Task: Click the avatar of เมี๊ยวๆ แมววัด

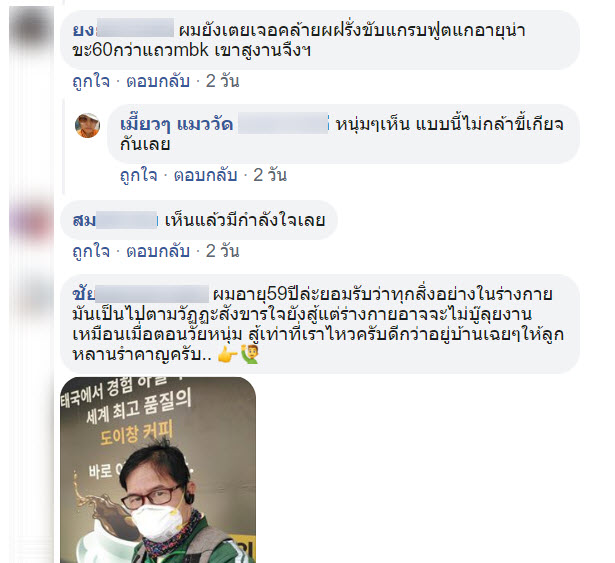Action: tap(87, 126)
